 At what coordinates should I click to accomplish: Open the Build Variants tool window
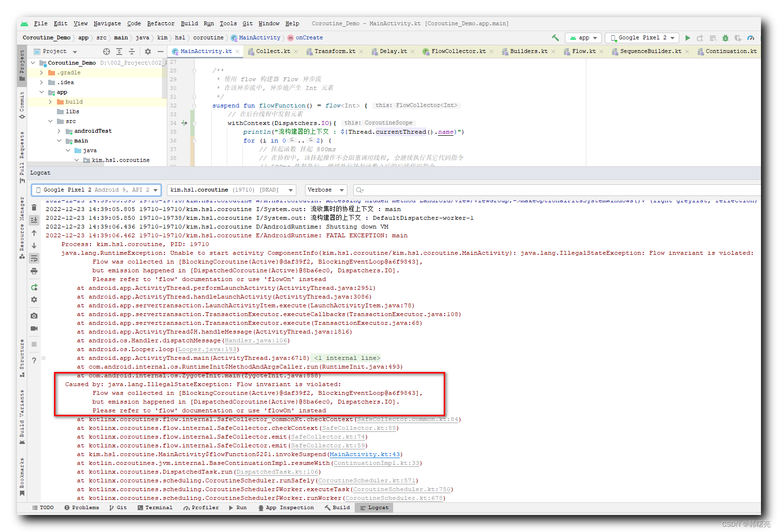(x=22, y=417)
